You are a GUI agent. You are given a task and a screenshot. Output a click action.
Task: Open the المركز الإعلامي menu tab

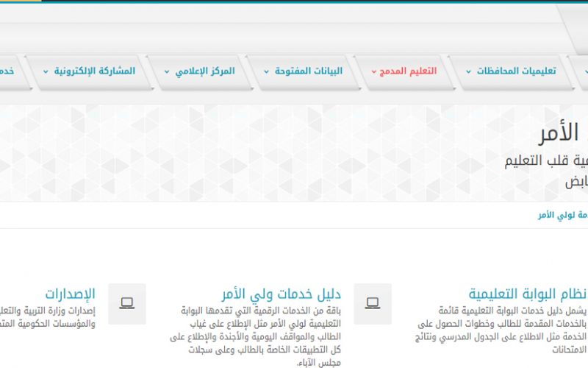tap(200, 71)
